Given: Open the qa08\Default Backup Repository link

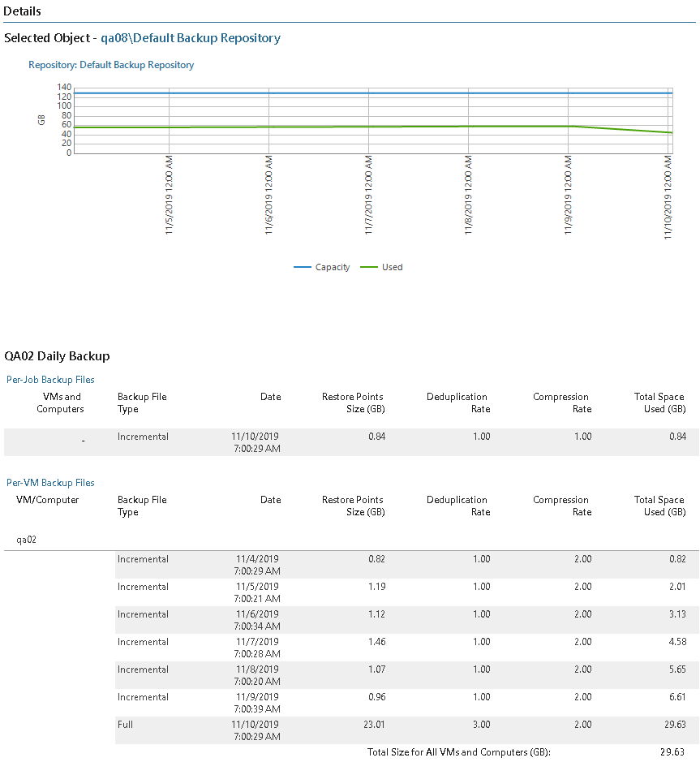Looking at the screenshot, I should [x=191, y=38].
